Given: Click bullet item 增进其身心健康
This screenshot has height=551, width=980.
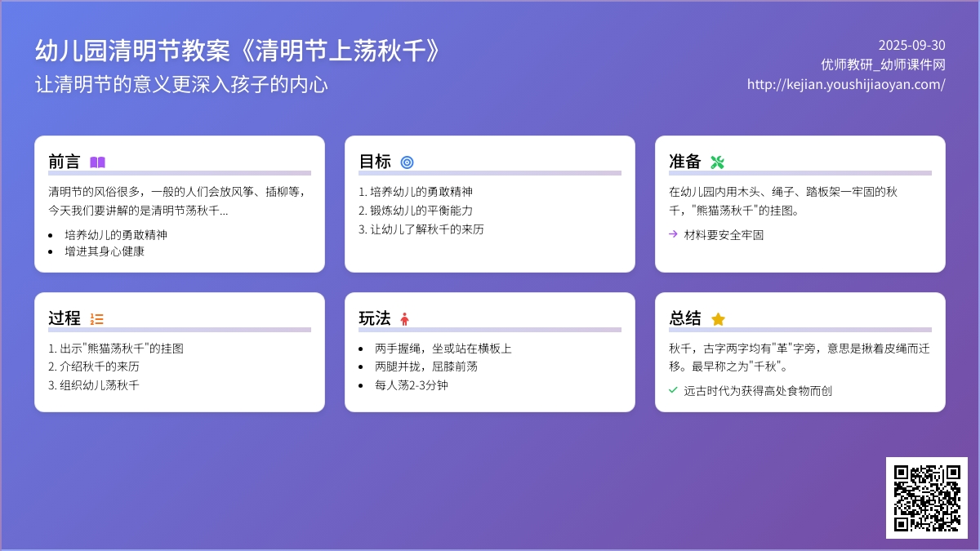Looking at the screenshot, I should 105,251.
